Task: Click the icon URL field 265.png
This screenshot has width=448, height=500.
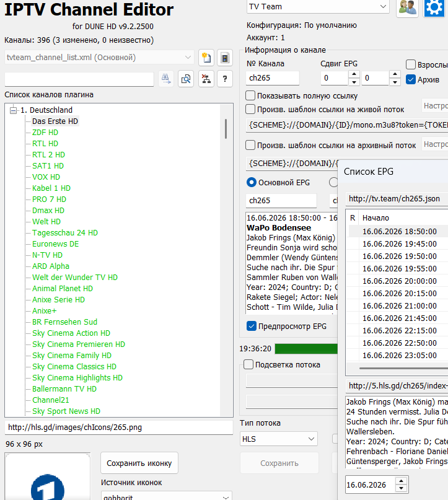Action: (x=118, y=428)
